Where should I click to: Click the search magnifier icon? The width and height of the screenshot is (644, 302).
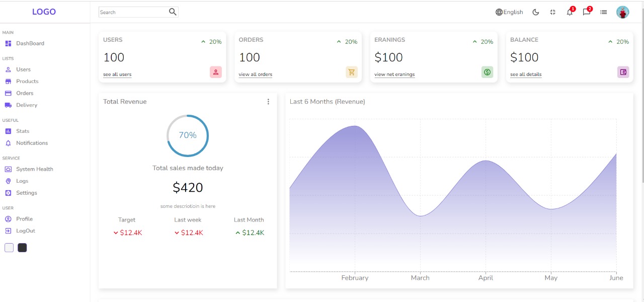[173, 12]
